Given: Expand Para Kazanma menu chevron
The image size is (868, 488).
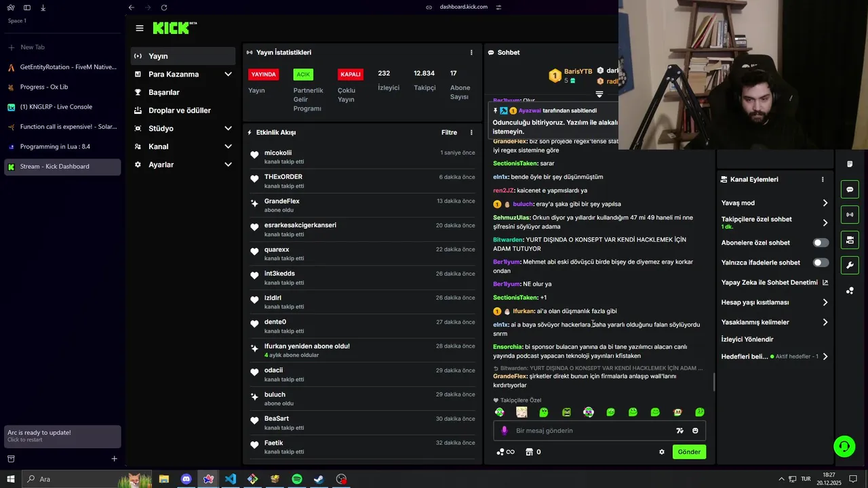Looking at the screenshot, I should pyautogui.click(x=228, y=75).
